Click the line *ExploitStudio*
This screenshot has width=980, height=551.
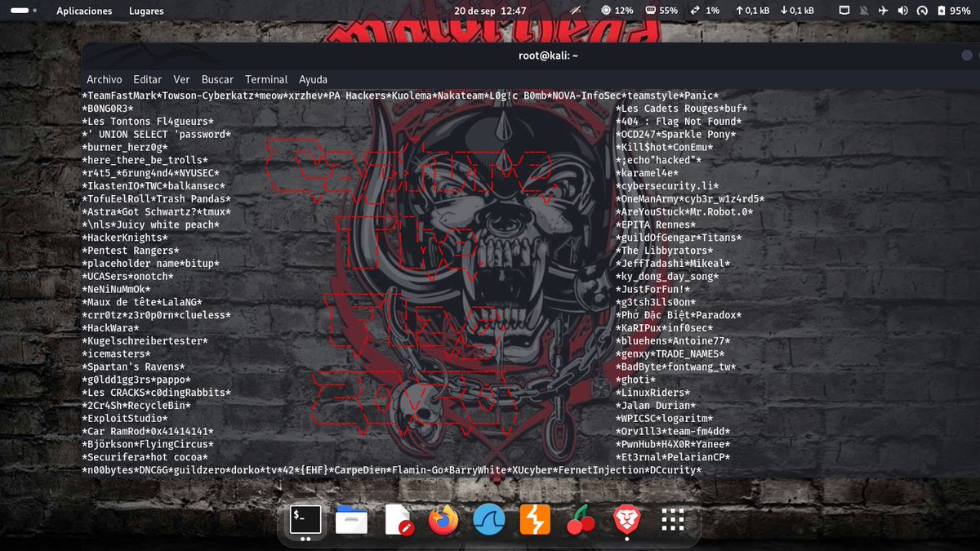pos(124,418)
